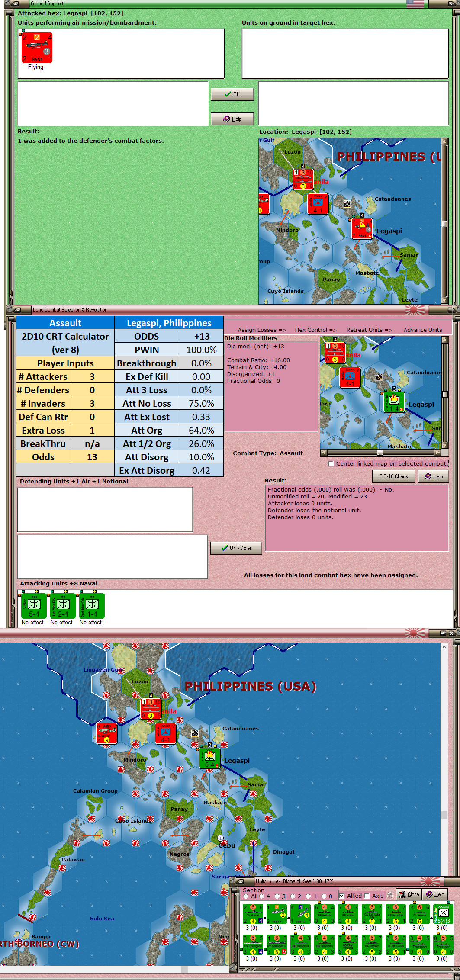Select section 1 radio button

308,896
